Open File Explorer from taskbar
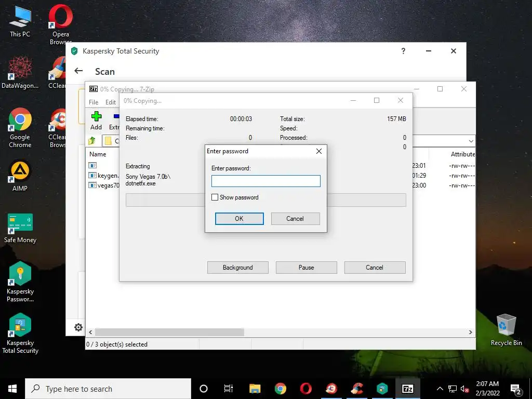Screen dimensions: 532x399 coord(255,389)
